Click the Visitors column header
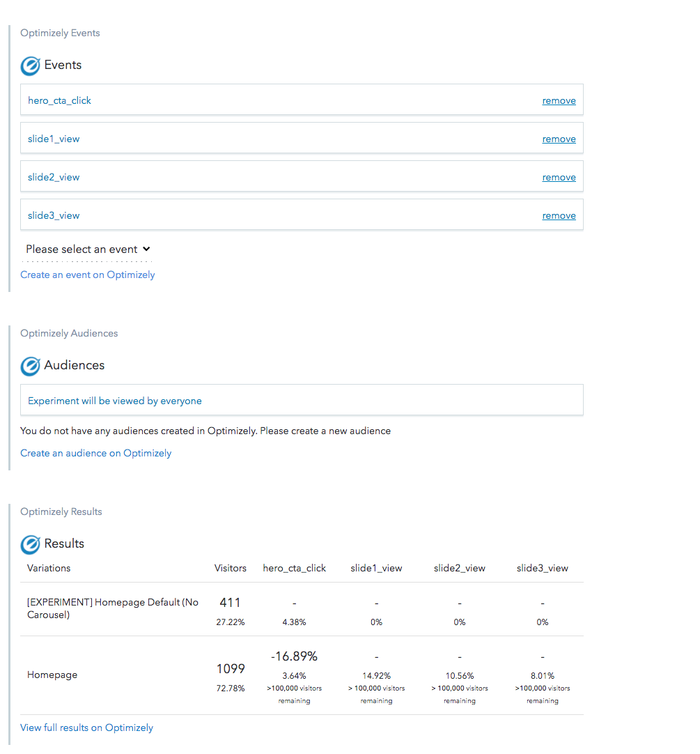The width and height of the screenshot is (700, 754). [x=231, y=568]
